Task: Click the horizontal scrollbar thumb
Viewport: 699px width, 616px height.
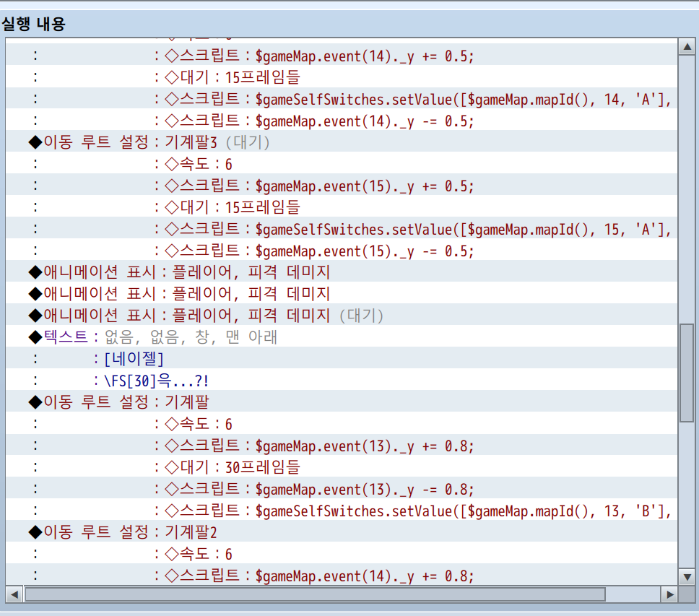Action: click(315, 594)
